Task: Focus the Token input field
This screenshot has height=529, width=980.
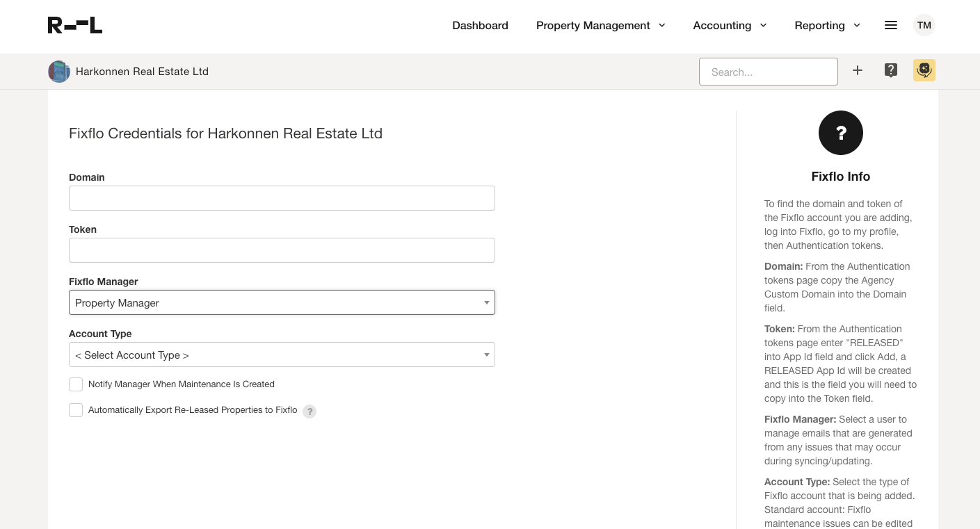Action: pos(282,250)
